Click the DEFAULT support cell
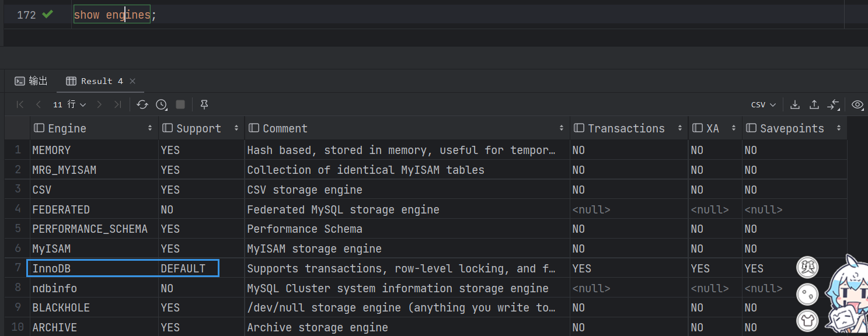The image size is (868, 336). [x=201, y=268]
